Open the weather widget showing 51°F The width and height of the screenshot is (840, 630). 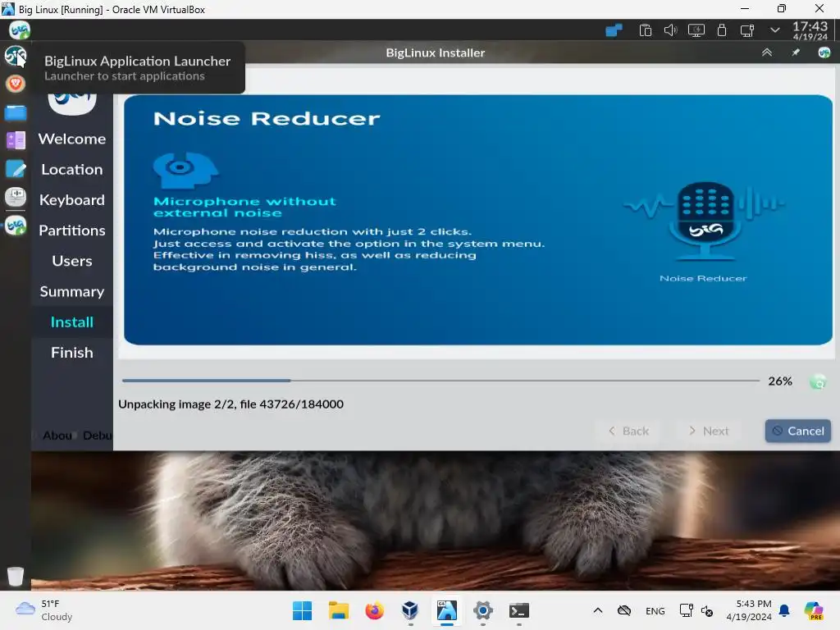tap(44, 610)
